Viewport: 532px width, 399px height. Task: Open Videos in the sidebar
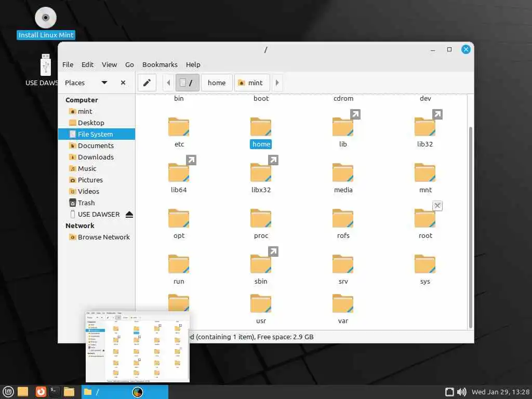tap(96, 191)
